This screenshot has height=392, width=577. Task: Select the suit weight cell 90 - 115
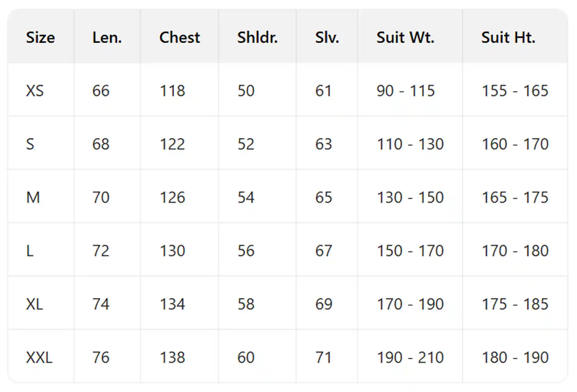click(406, 91)
